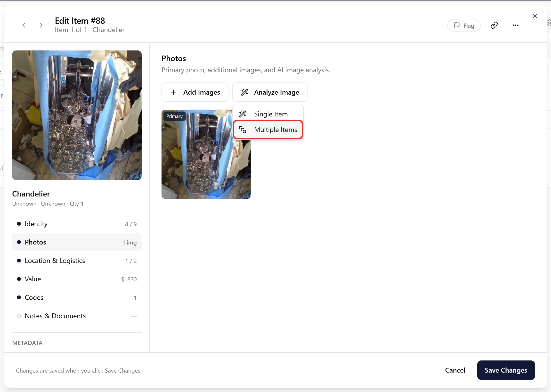This screenshot has width=551, height=392.
Task: Click the Item 1 of 1 · Chandelier subtitle
Action: 90,30
